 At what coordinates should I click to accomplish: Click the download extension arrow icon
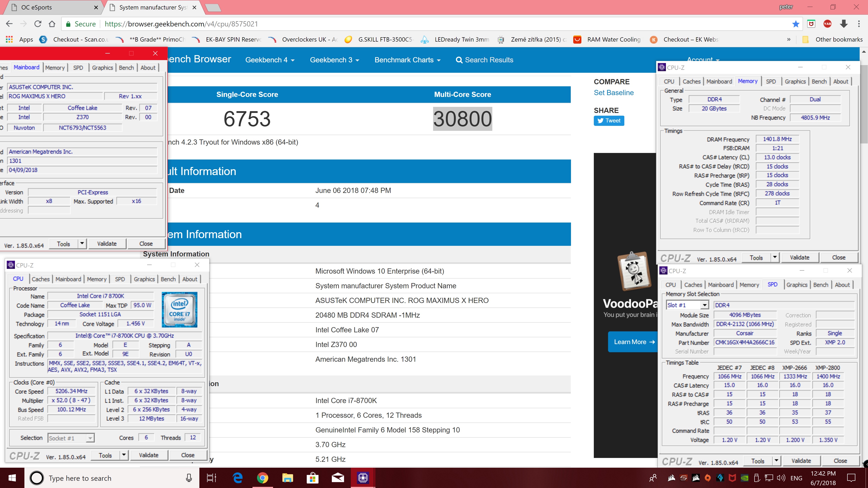[843, 24]
